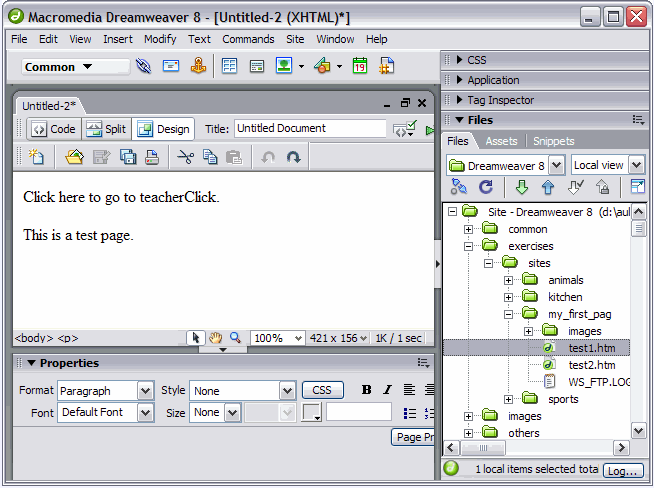Open the Modify menu
This screenshot has height=488, width=654.
pos(160,39)
